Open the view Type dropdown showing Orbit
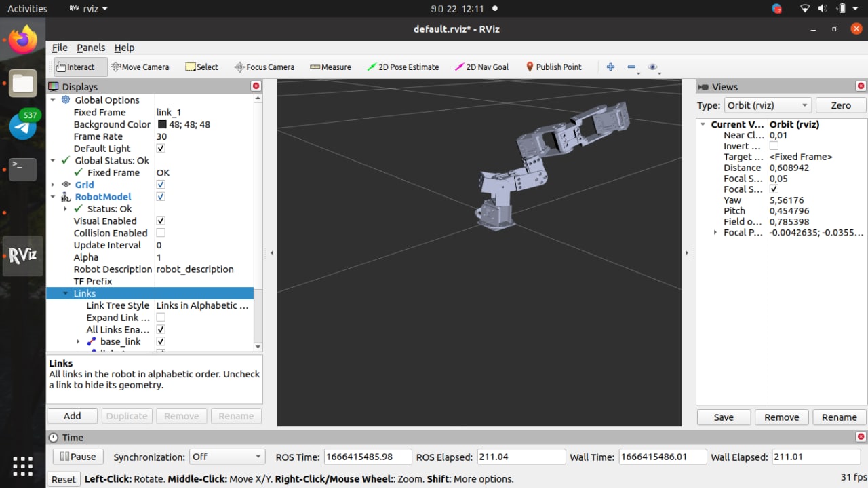This screenshot has height=488, width=868. (x=767, y=105)
